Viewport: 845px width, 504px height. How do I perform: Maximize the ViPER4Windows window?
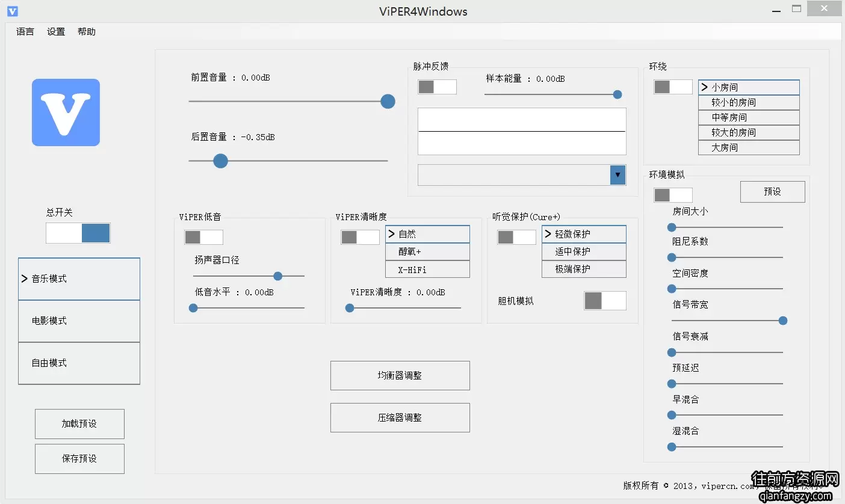[796, 9]
